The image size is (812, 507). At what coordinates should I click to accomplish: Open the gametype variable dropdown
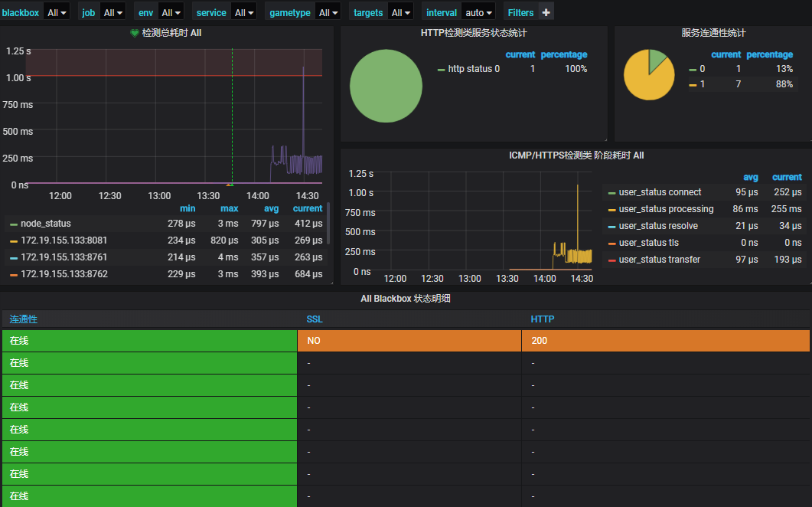[x=328, y=12]
